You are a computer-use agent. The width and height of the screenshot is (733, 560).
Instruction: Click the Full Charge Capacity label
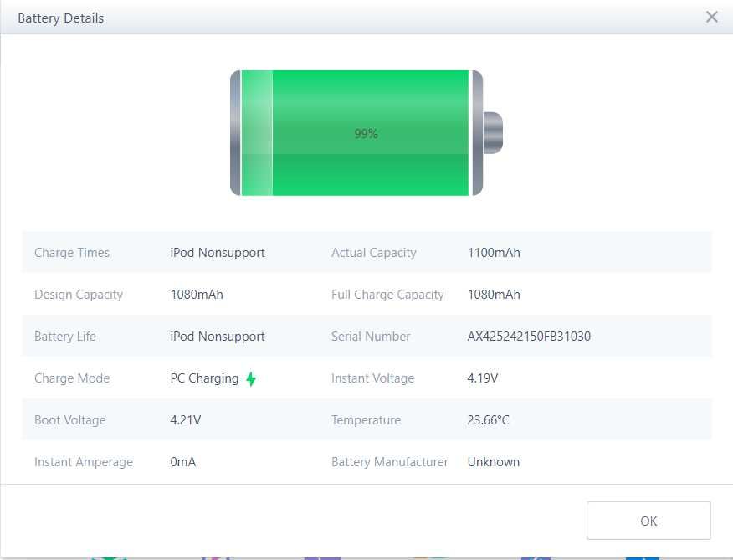pos(387,295)
